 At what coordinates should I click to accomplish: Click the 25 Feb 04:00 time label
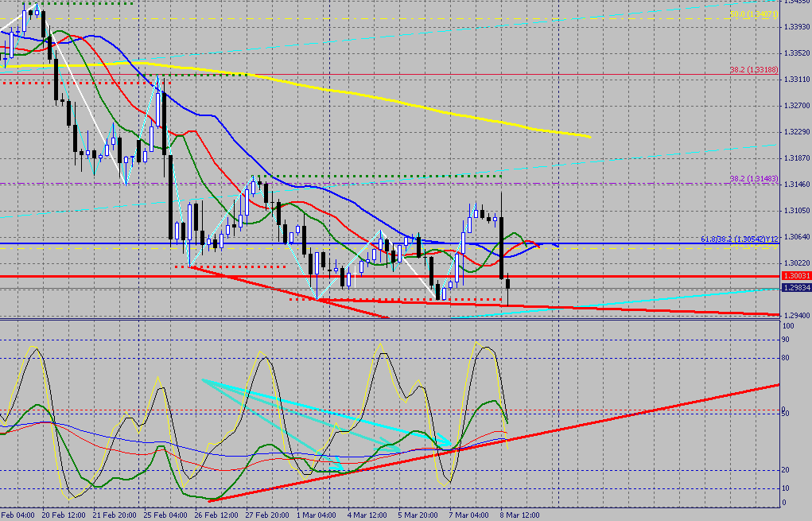pyautogui.click(x=165, y=515)
